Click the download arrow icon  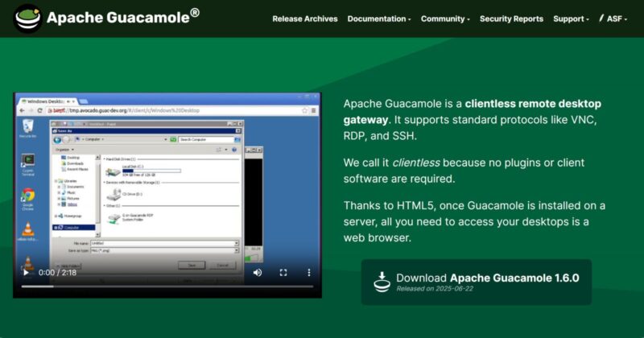[382, 281]
